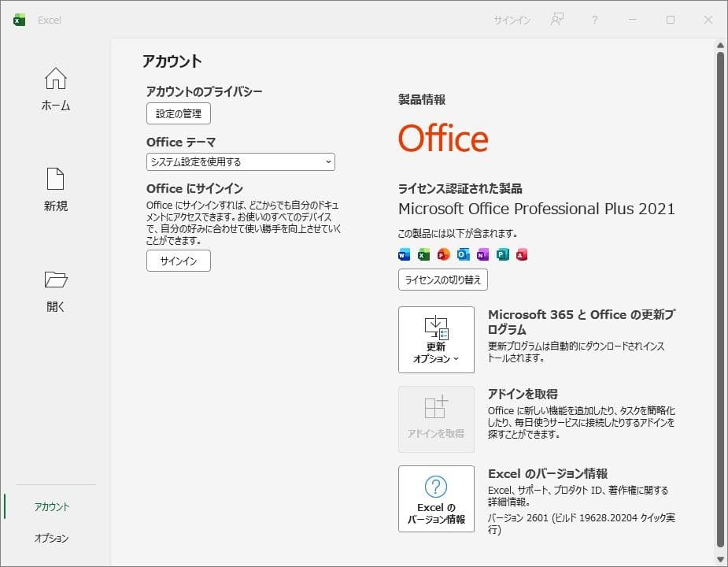Viewport: 728px width, 567px height.
Task: Select the Publisher icon in the icon row
Action: coord(502,254)
